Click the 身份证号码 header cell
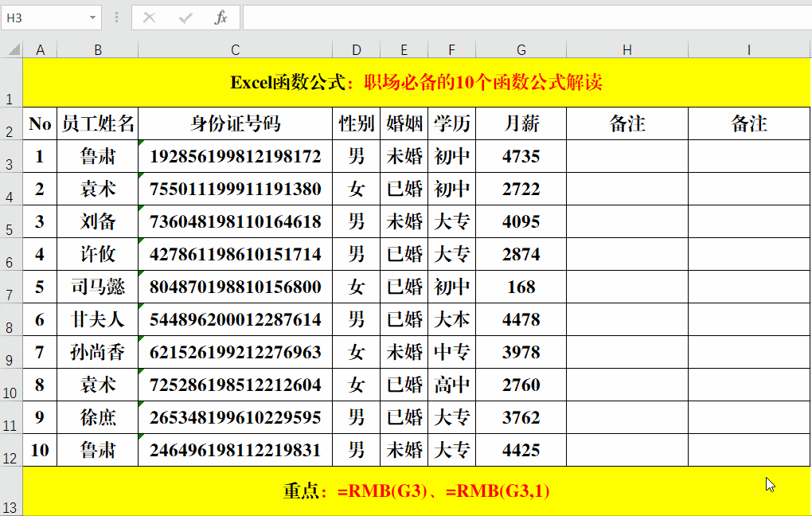Viewport: 812px width, 516px height. click(x=235, y=123)
